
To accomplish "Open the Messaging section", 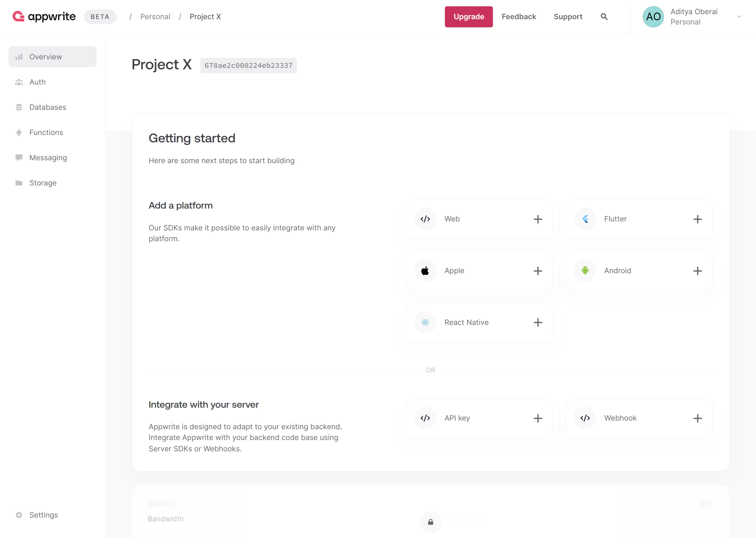I will tap(48, 157).
